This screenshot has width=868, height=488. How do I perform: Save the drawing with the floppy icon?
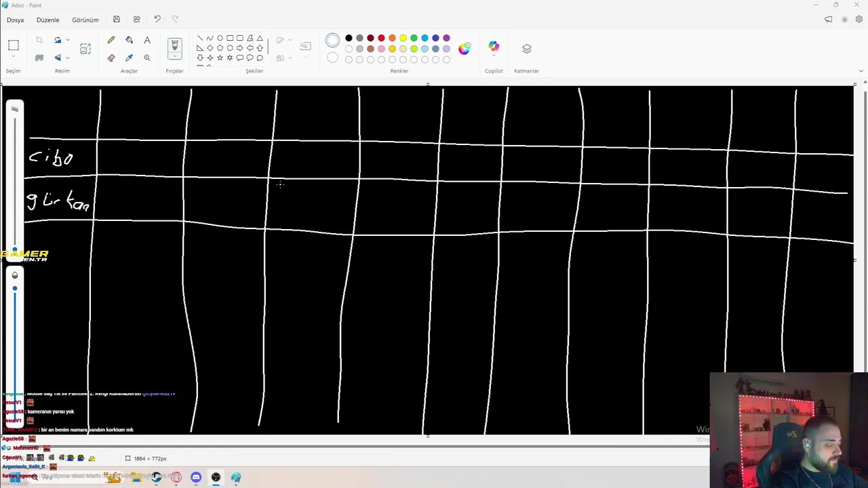point(117,20)
